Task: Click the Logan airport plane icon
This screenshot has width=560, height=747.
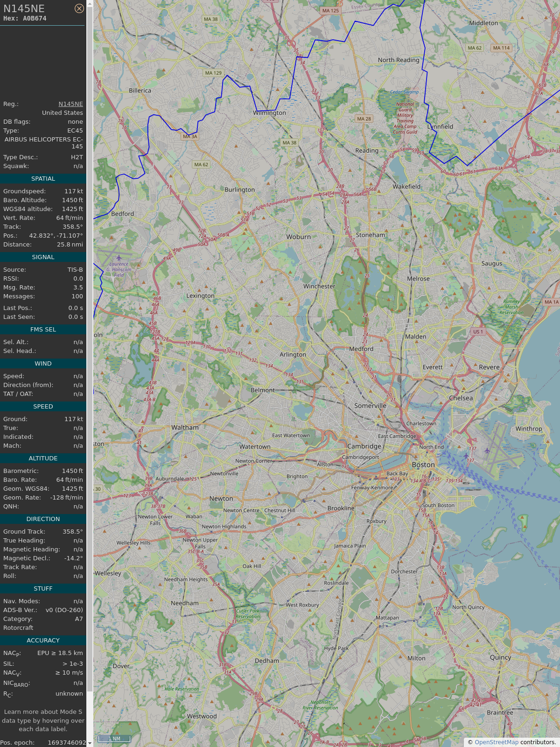Action: coord(487,451)
